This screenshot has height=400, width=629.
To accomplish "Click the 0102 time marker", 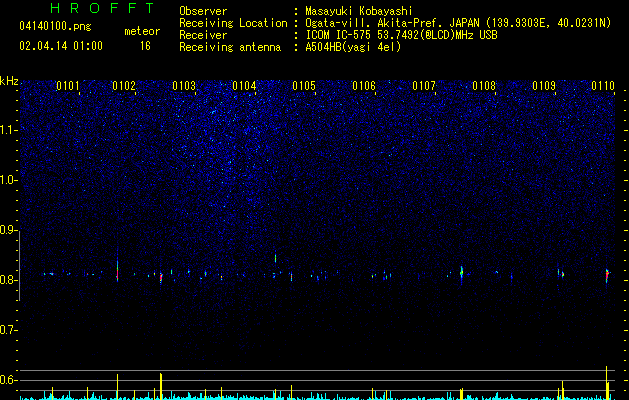I will [x=124, y=86].
